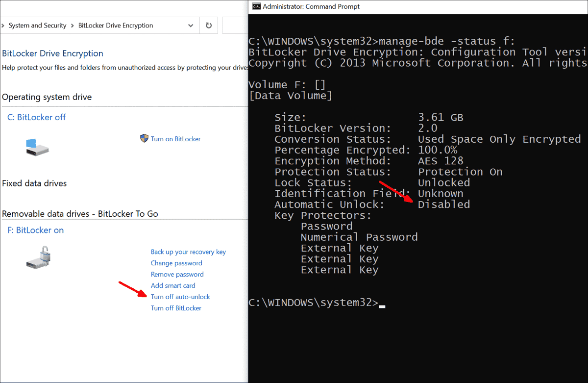Click the command prompt cursor line
The width and height of the screenshot is (588, 383).
[317, 303]
